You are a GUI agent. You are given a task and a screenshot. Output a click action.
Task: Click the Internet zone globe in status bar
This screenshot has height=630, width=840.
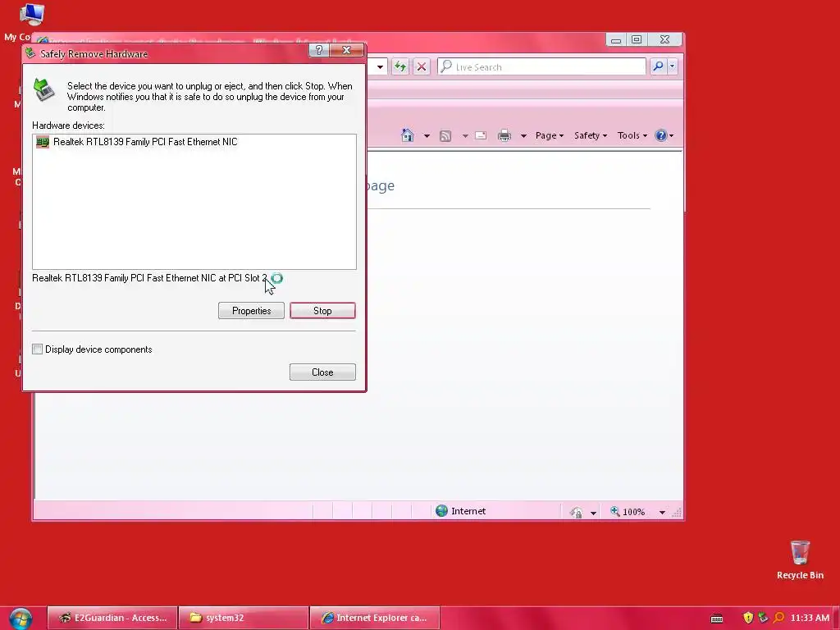441,511
